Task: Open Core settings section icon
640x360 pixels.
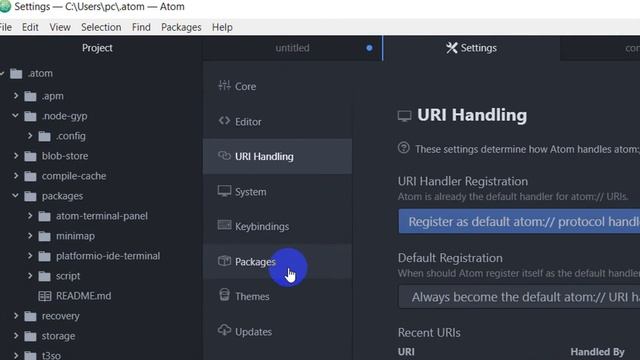Action: 224,85
